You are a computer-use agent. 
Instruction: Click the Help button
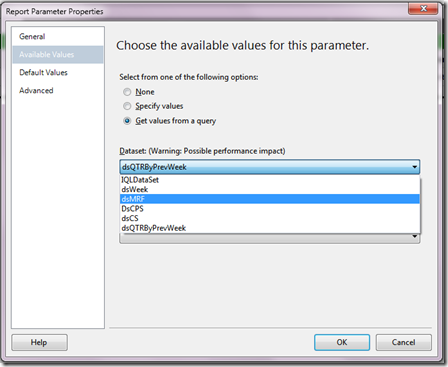click(x=39, y=342)
